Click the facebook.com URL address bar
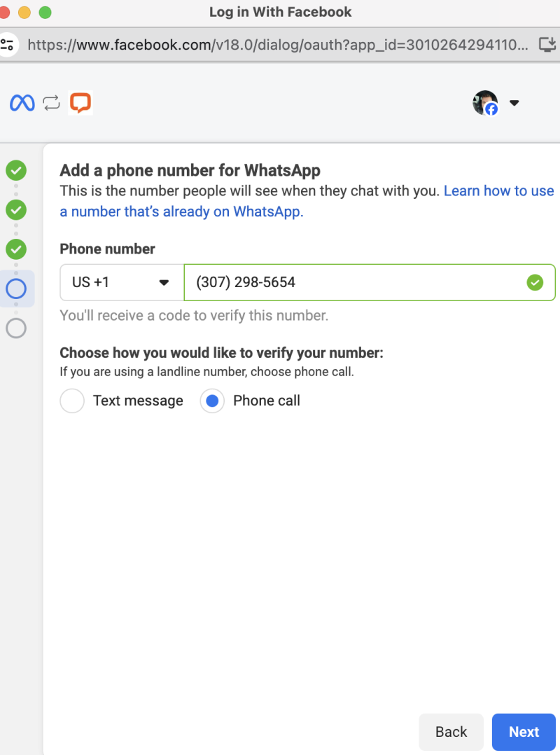Image resolution: width=560 pixels, height=755 pixels. tap(278, 45)
